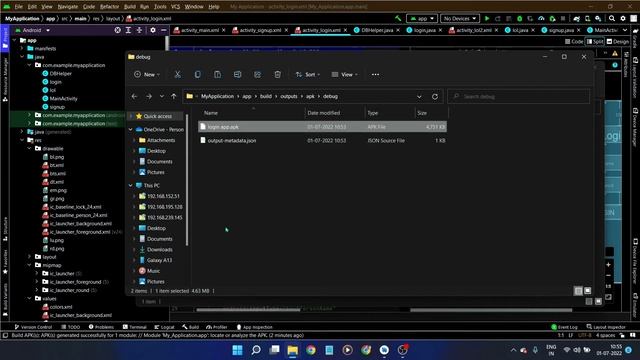The width and height of the screenshot is (640, 360).
Task: Go forward in Explorer navigation
Action: click(149, 96)
